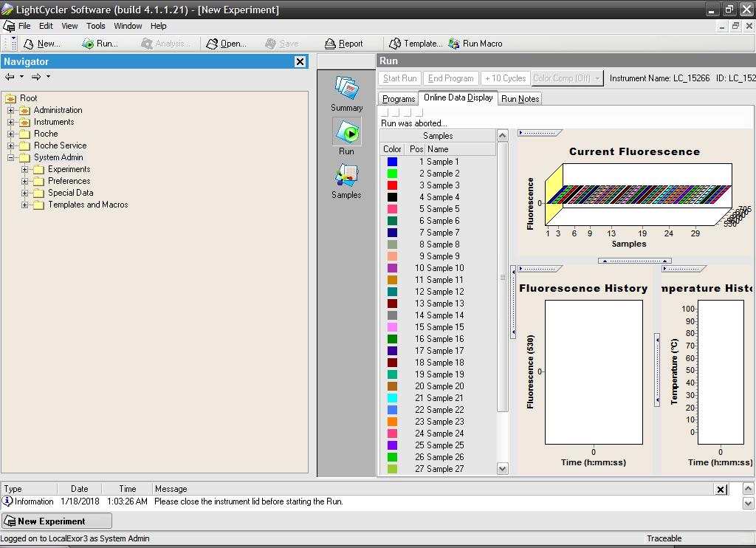Viewport: 756px width, 548px height.
Task: Select the Online Data Display tab
Action: pyautogui.click(x=458, y=97)
